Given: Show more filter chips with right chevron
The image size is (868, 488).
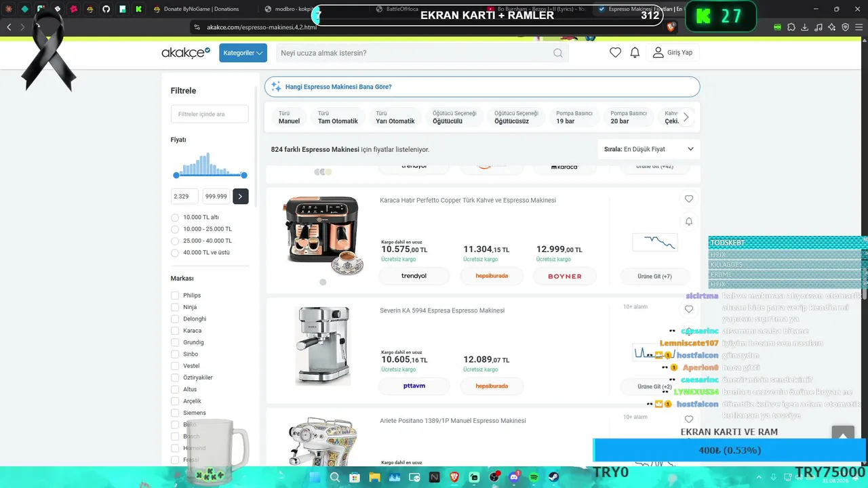Looking at the screenshot, I should [x=686, y=117].
